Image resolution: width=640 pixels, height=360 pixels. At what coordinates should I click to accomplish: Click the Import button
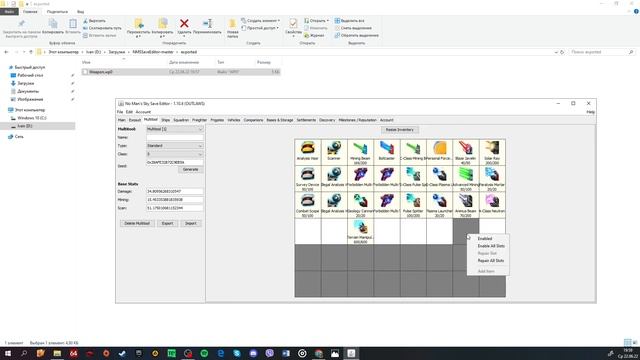(191, 224)
